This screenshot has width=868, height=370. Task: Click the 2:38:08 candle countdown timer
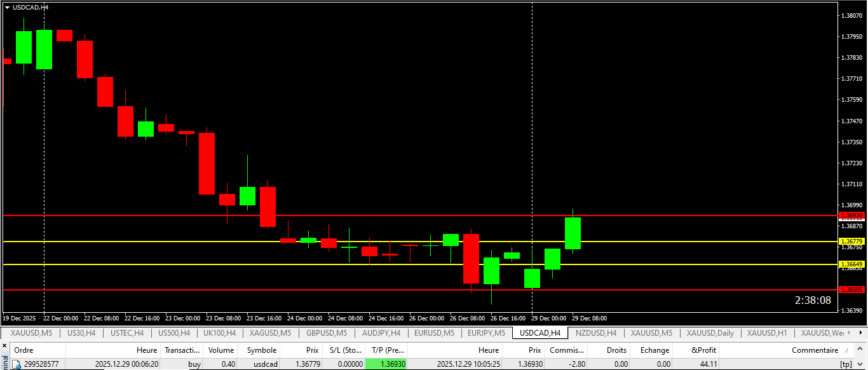(x=813, y=300)
